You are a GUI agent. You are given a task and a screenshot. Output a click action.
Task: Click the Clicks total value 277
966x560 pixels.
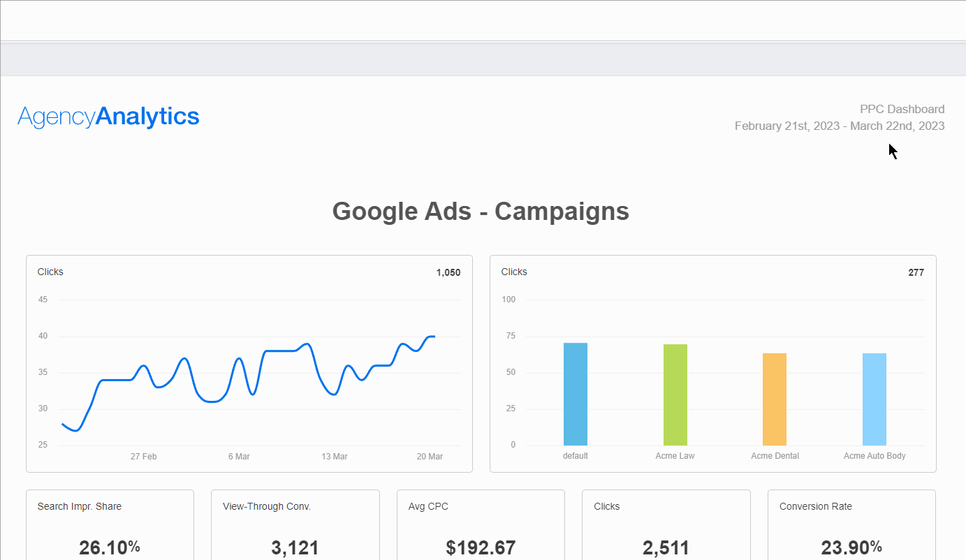point(916,272)
